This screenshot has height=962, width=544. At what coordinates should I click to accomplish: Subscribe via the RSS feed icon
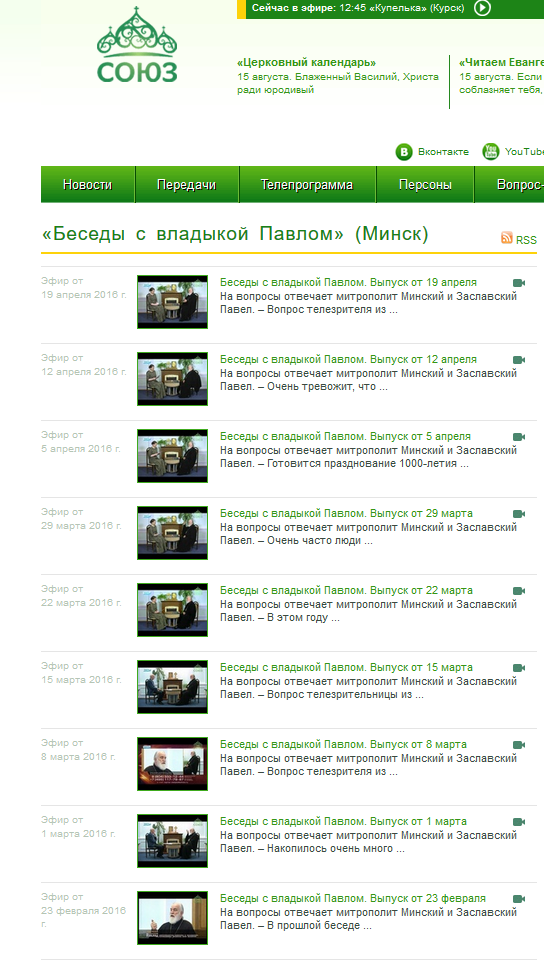click(x=507, y=238)
